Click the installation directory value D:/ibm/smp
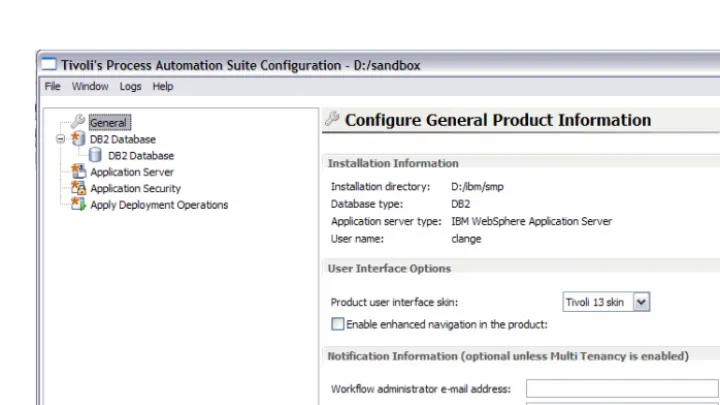This screenshot has height=405, width=720. point(478,186)
